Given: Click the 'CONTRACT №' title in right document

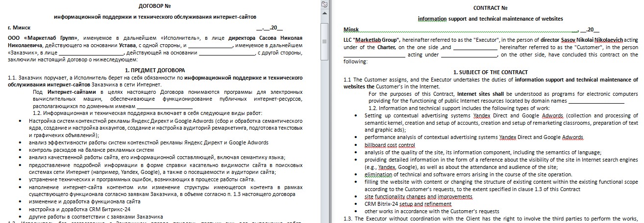Looking at the screenshot, I should click(490, 8).
